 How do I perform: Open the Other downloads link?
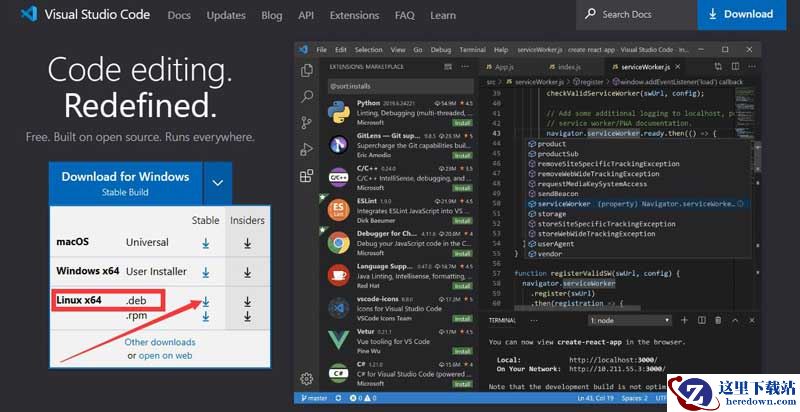click(x=160, y=342)
